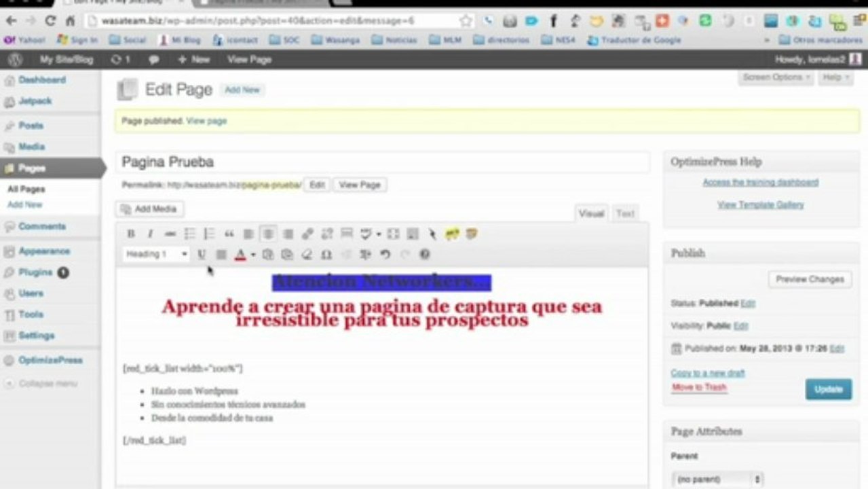868x489 pixels.
Task: Open Media in the sidebar
Action: 32,147
